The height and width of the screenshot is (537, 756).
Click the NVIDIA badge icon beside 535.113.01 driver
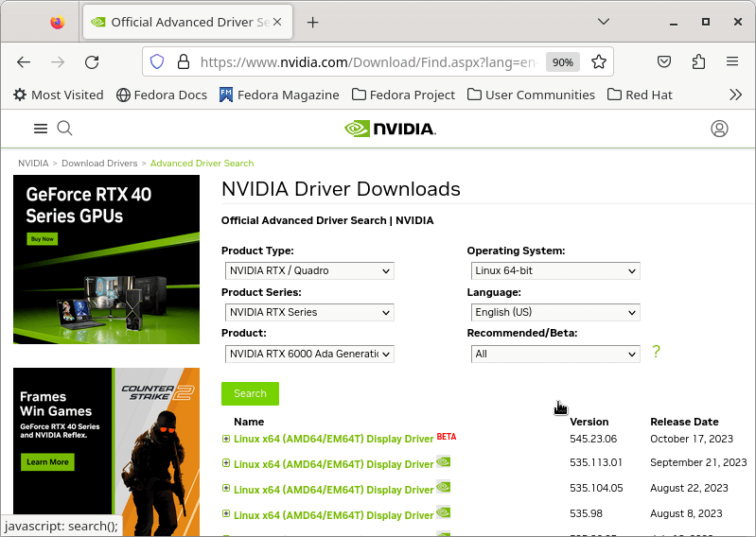coord(443,462)
